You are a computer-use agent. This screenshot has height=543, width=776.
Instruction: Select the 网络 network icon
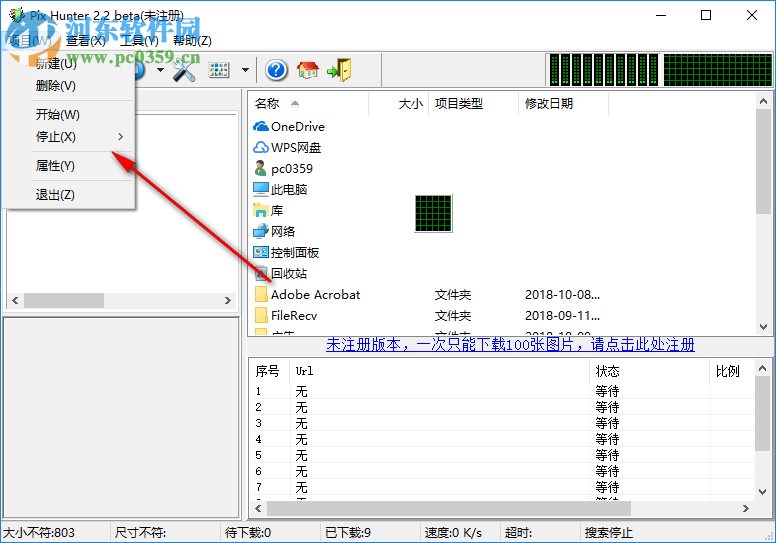pyautogui.click(x=261, y=231)
